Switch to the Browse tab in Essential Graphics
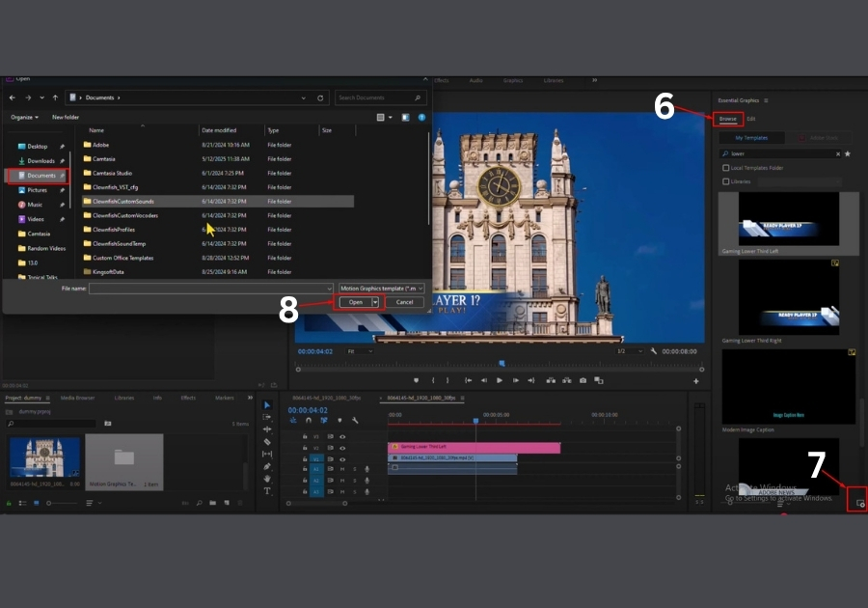Screen dimensions: 868x608 (728, 119)
